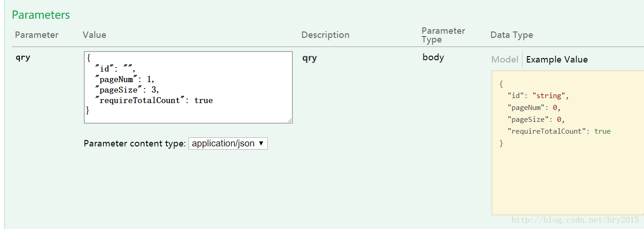644x229 pixels.
Task: Switch to the Model tab
Action: (x=505, y=59)
